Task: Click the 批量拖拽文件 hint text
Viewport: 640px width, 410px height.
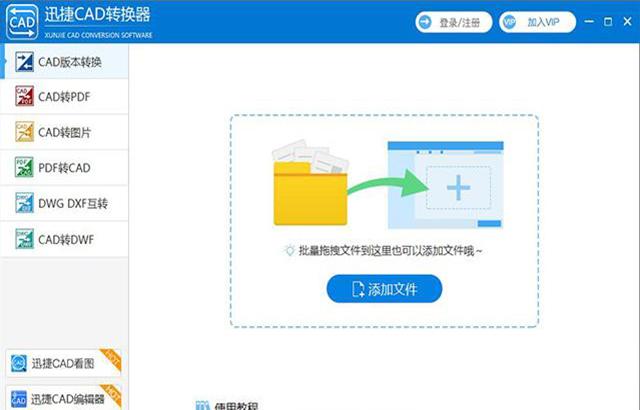Action: coord(390,250)
